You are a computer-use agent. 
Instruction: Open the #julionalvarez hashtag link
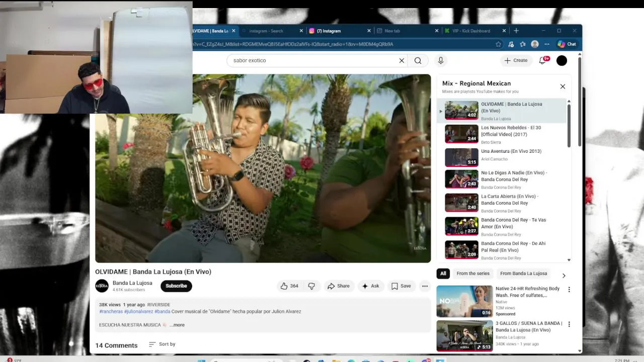(138, 312)
